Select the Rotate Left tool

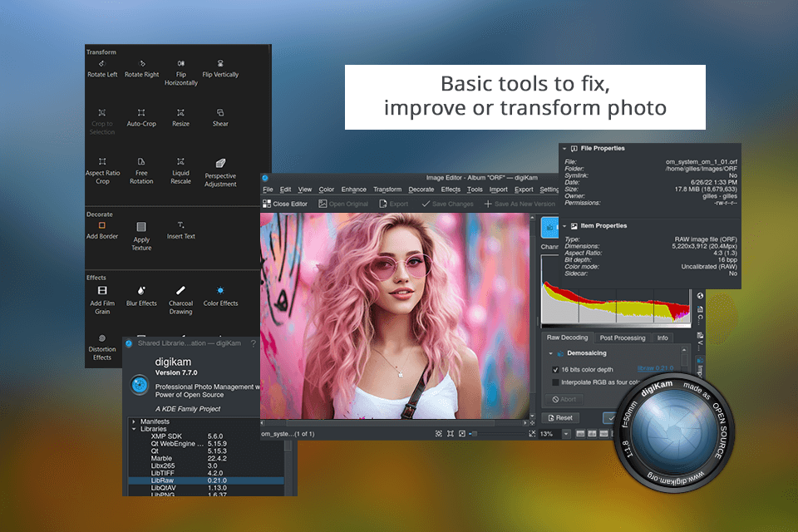[101, 69]
